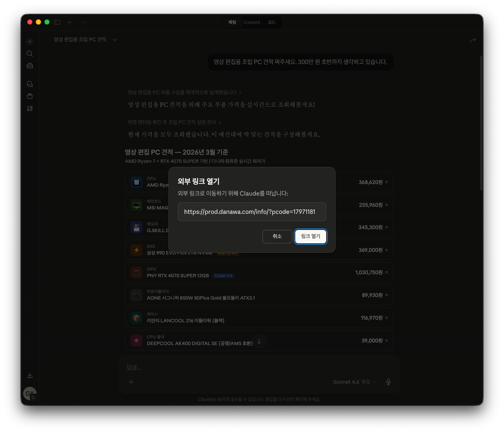Click the user message about 300만 원 budget
The image size is (504, 433).
(x=300, y=62)
